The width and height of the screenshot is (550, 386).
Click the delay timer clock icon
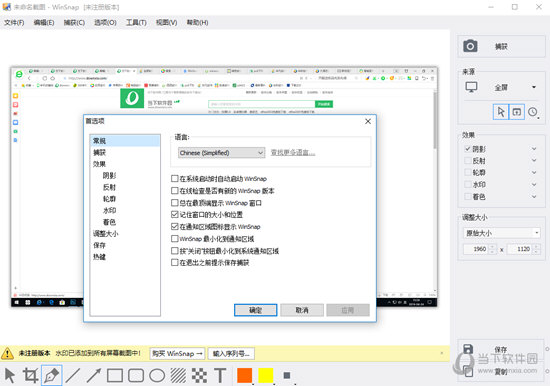[x=533, y=112]
